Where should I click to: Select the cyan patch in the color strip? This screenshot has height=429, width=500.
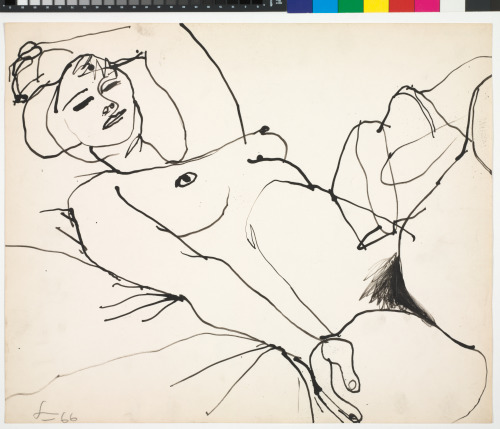[325, 6]
